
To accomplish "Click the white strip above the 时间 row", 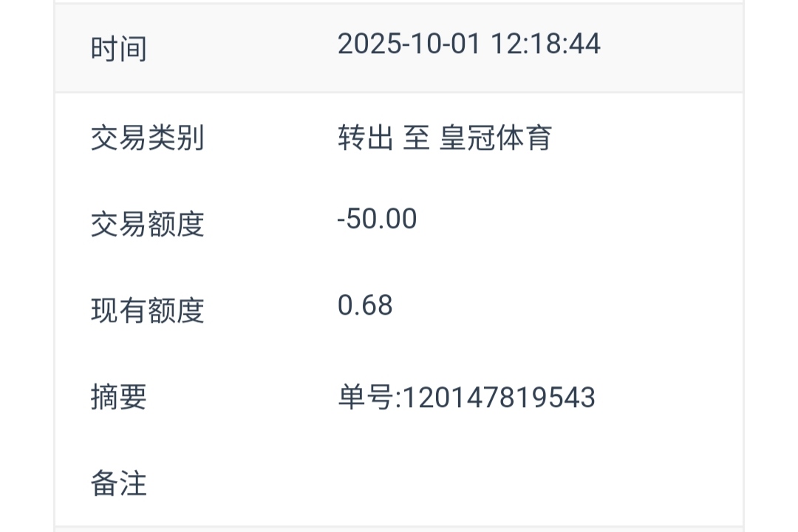I will (x=399, y=2).
